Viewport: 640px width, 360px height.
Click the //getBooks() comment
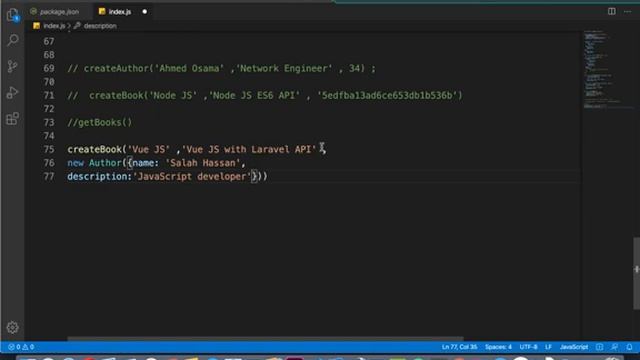click(x=100, y=122)
